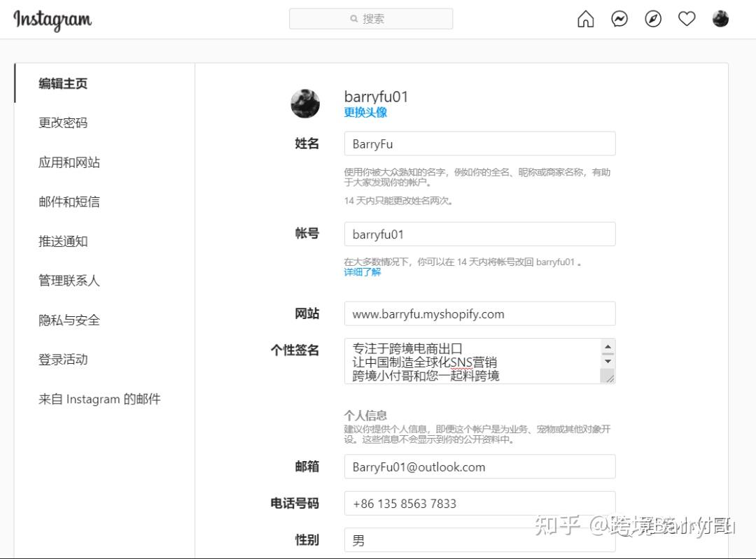Screen dimensions: 756x559
Task: Click the 电话号码 field
Action: point(479,504)
